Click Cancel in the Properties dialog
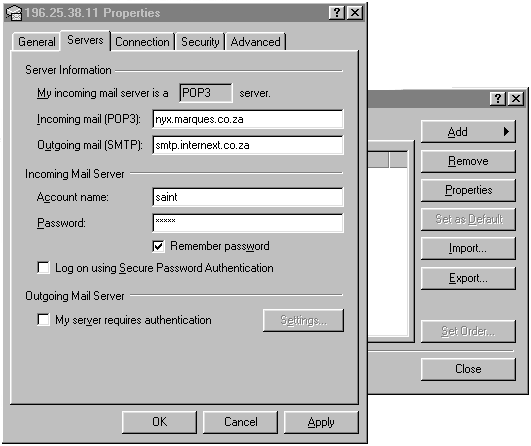 pos(240,422)
